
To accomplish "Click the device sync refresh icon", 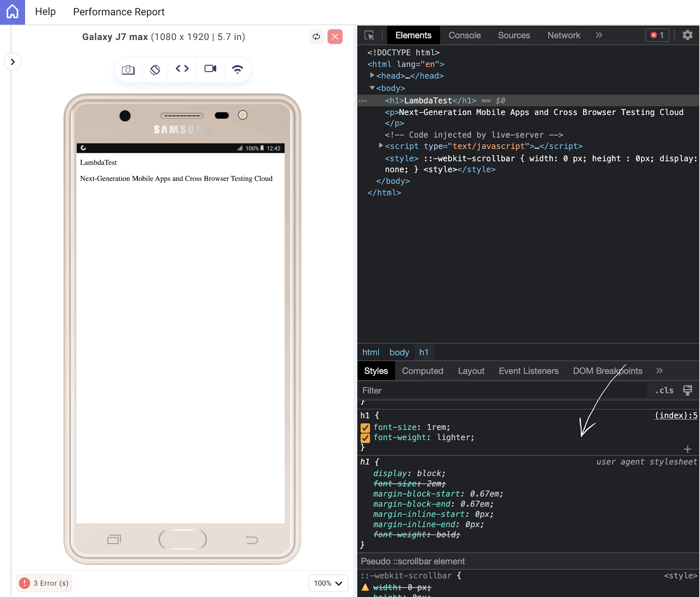I will point(316,37).
